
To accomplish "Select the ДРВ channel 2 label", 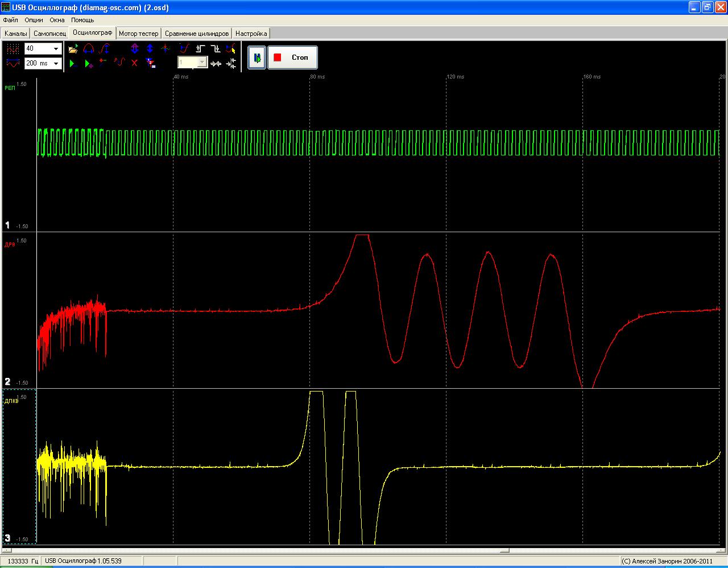I will (x=10, y=244).
